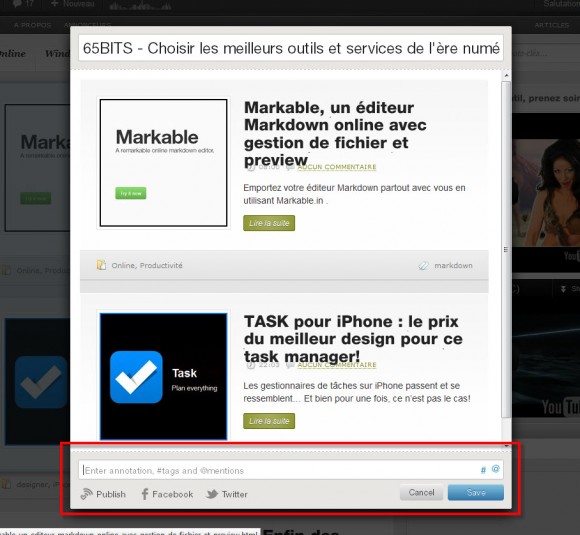Open the markdown tag link
The width and height of the screenshot is (580, 535).
pos(453,265)
